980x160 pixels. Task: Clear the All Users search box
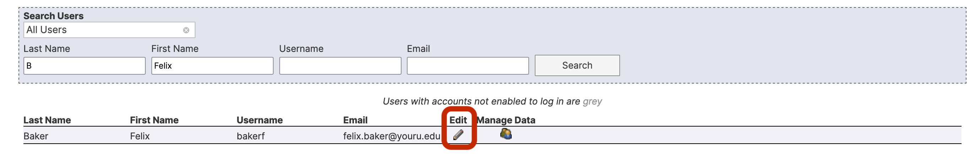(x=186, y=30)
